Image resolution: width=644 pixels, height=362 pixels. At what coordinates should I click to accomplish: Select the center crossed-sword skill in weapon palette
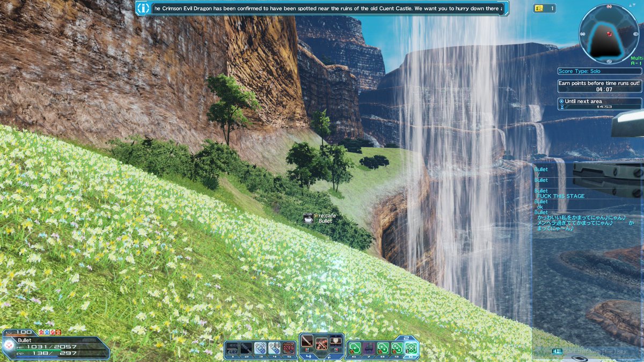[321, 344]
